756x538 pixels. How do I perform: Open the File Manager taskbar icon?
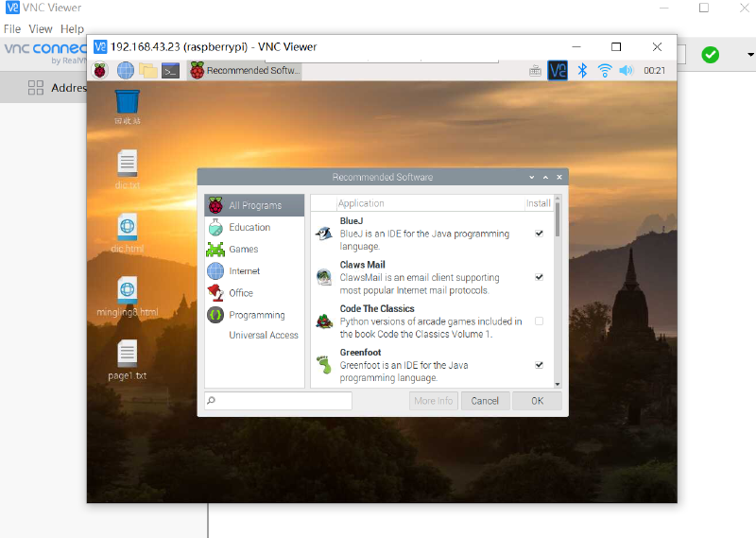148,70
